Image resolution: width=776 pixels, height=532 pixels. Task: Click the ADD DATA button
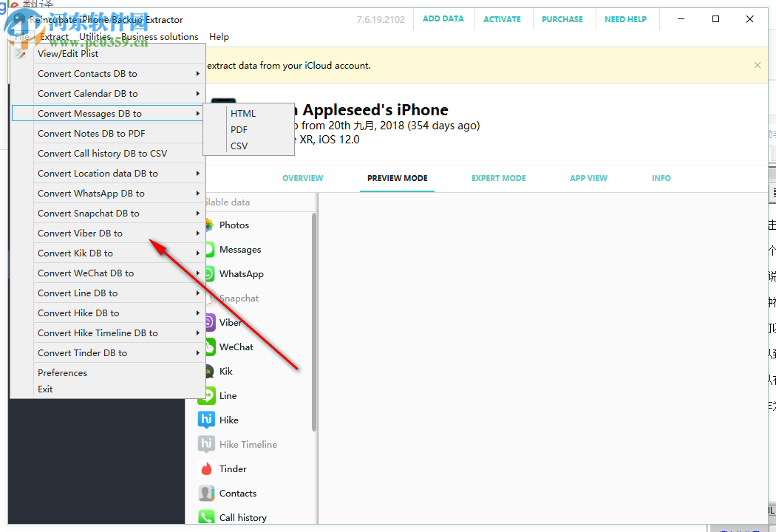tap(443, 18)
